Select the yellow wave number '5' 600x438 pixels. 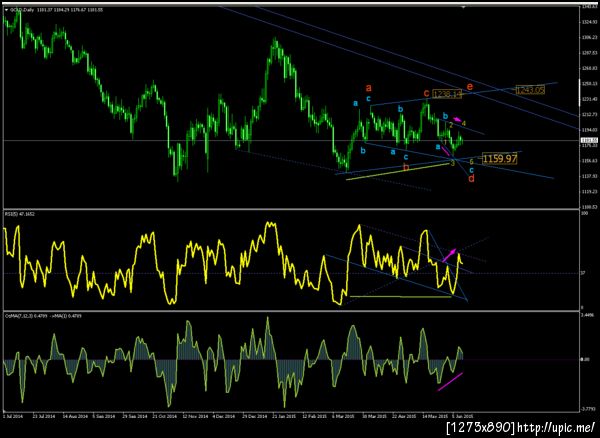[471, 161]
